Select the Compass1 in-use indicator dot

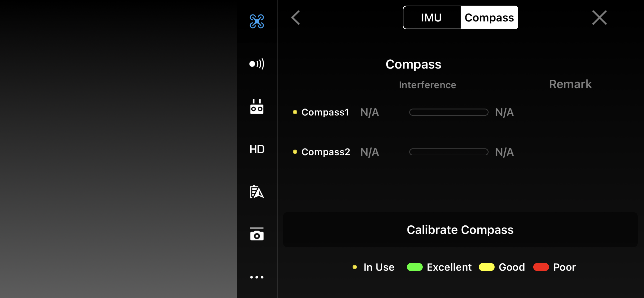pyautogui.click(x=295, y=112)
